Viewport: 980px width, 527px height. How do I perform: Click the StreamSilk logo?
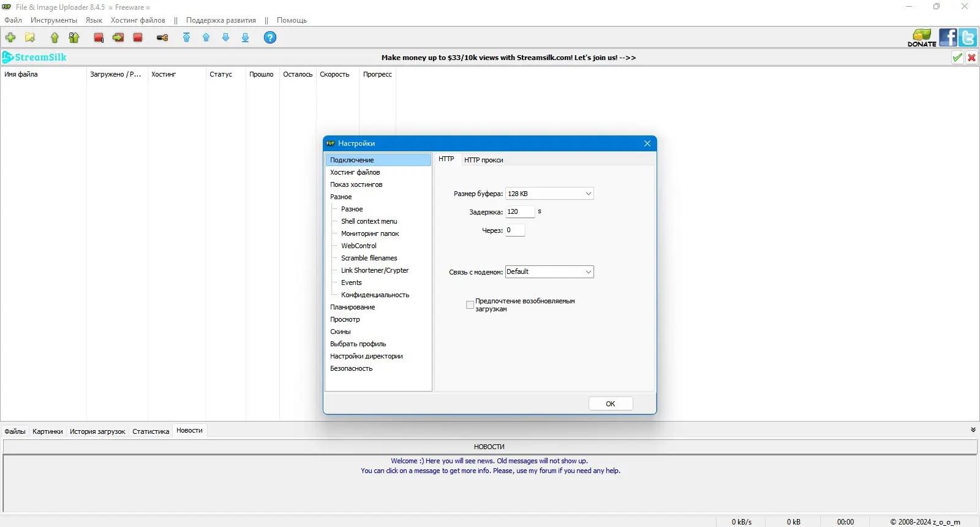[x=34, y=57]
